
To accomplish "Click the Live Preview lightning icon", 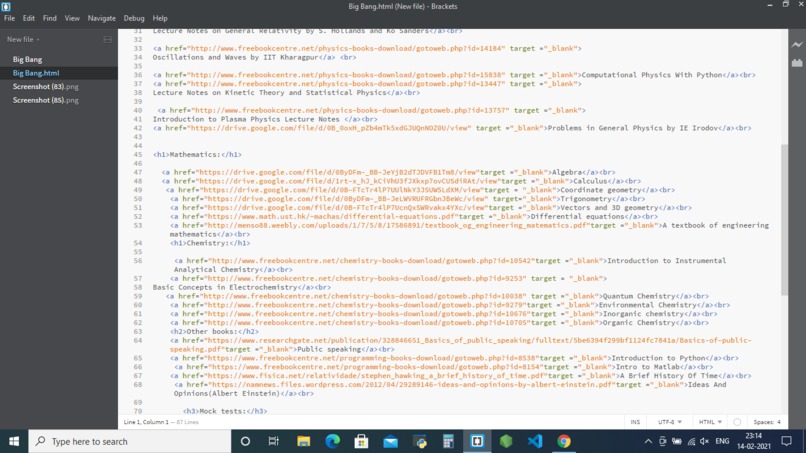I will tap(797, 45).
